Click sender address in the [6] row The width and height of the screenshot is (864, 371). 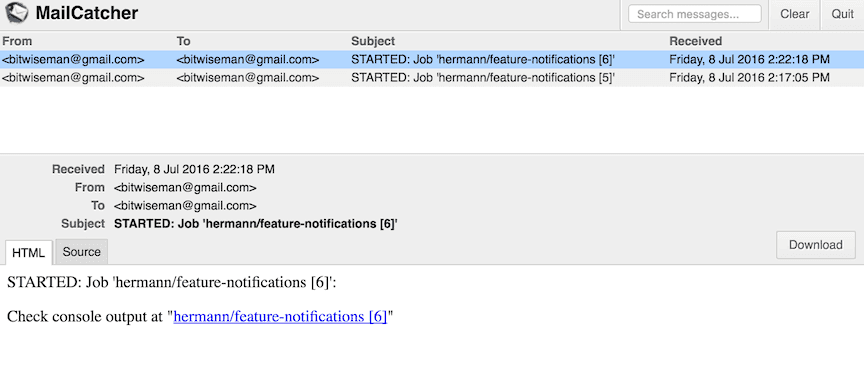point(73,60)
